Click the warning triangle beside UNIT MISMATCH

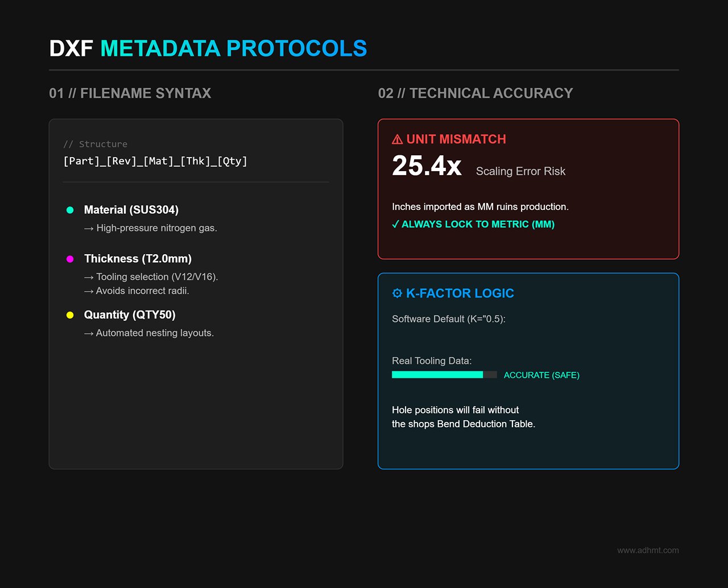pyautogui.click(x=397, y=139)
